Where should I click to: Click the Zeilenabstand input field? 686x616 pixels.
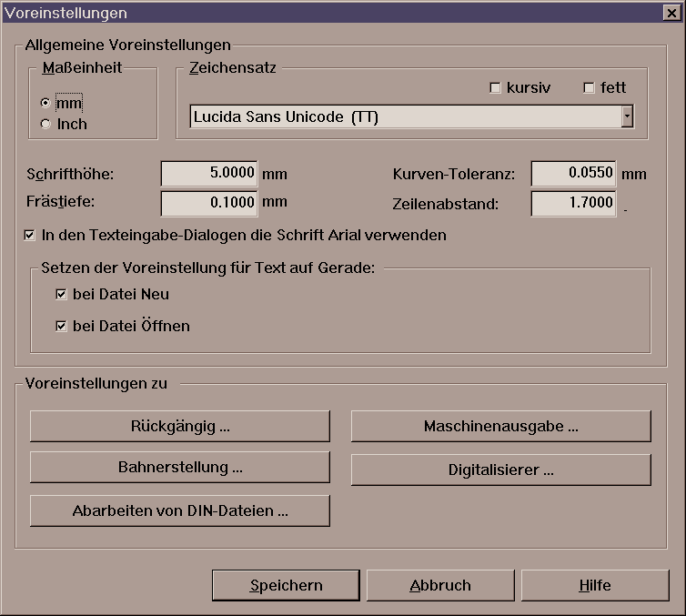coord(572,203)
